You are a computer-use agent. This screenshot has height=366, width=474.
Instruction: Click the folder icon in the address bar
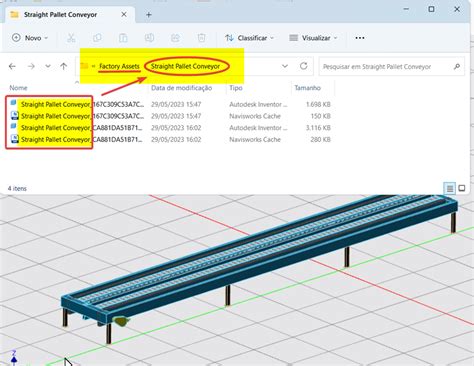(84, 66)
